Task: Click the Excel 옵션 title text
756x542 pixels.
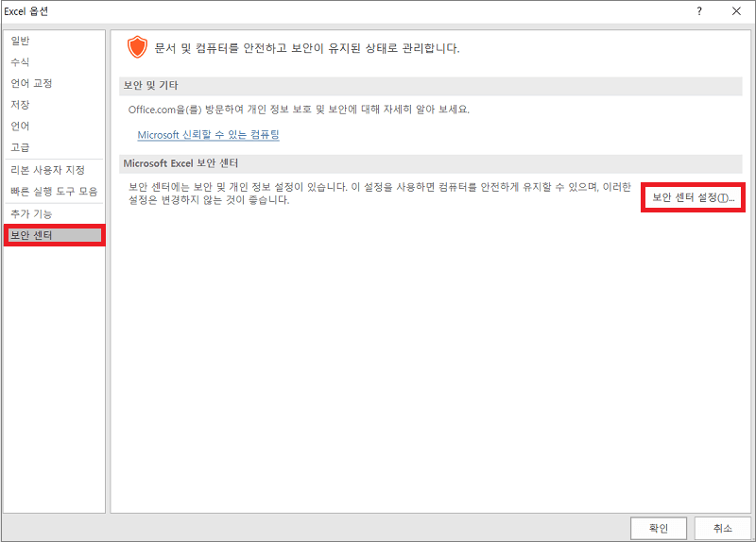Action: pos(26,11)
